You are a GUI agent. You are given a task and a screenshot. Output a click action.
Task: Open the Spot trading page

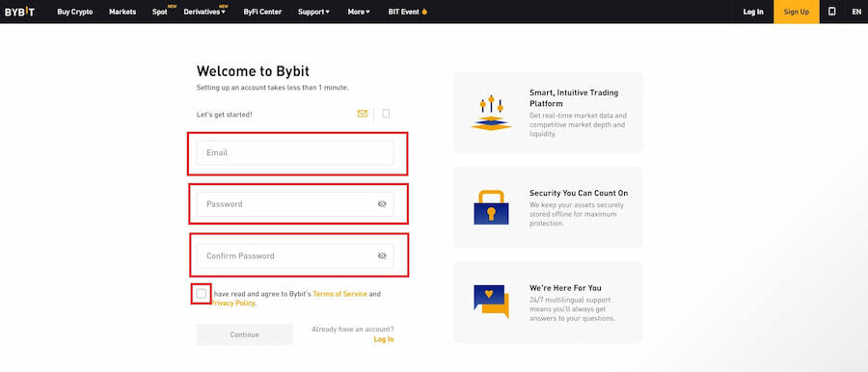point(159,12)
